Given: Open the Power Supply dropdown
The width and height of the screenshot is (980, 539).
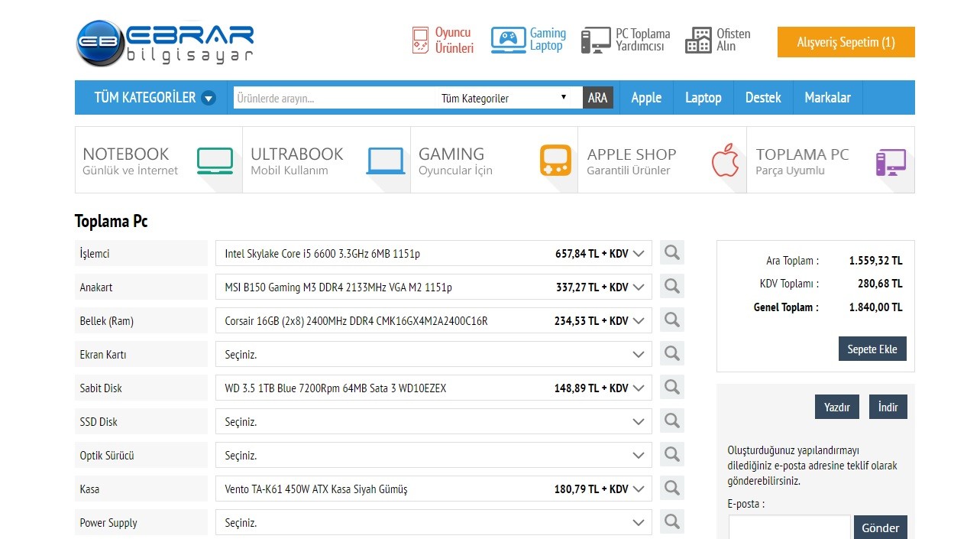Looking at the screenshot, I should (x=433, y=523).
